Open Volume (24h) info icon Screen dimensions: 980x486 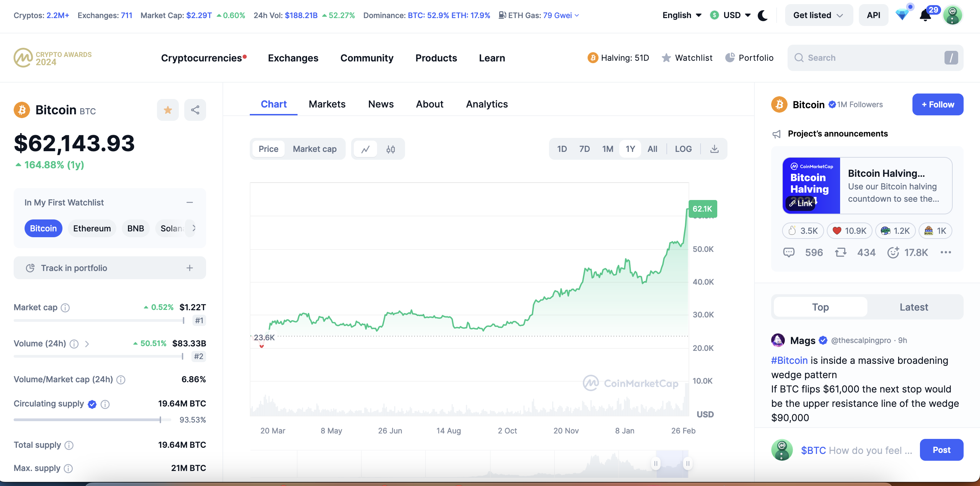point(74,344)
